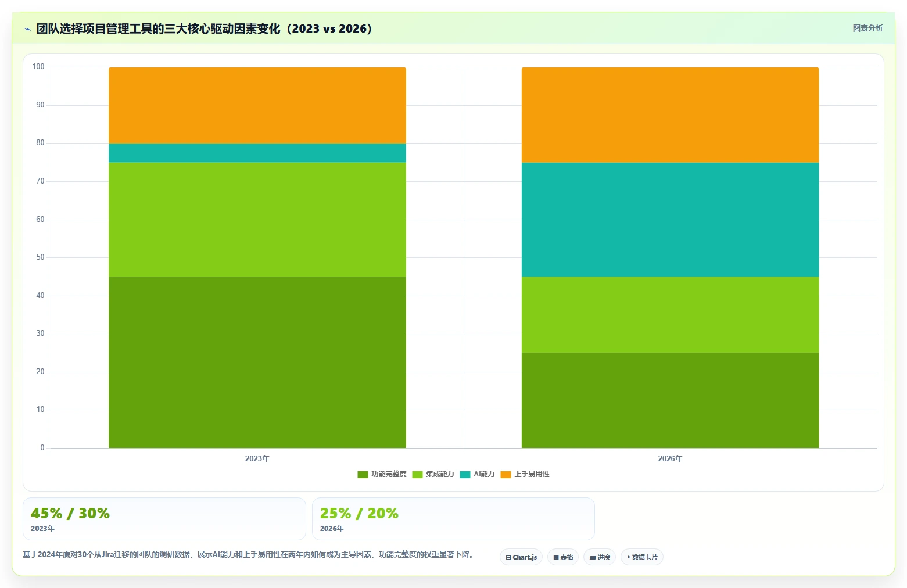Click the 2023年 x-axis label
Screen dimensions: 907x588
point(257,458)
